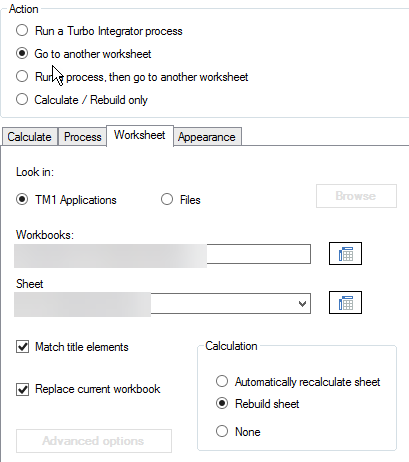Click the Advanced options button
This screenshot has height=462, width=409.
(x=94, y=441)
